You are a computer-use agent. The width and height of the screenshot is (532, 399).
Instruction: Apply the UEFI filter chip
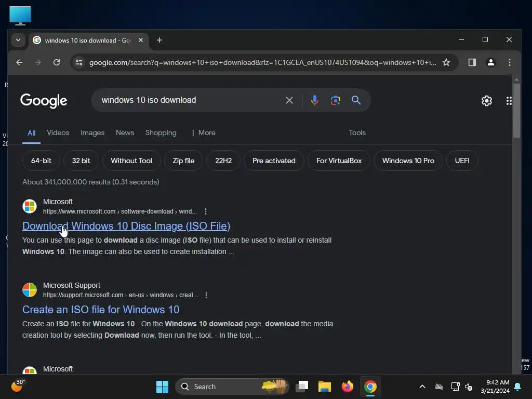click(x=462, y=161)
